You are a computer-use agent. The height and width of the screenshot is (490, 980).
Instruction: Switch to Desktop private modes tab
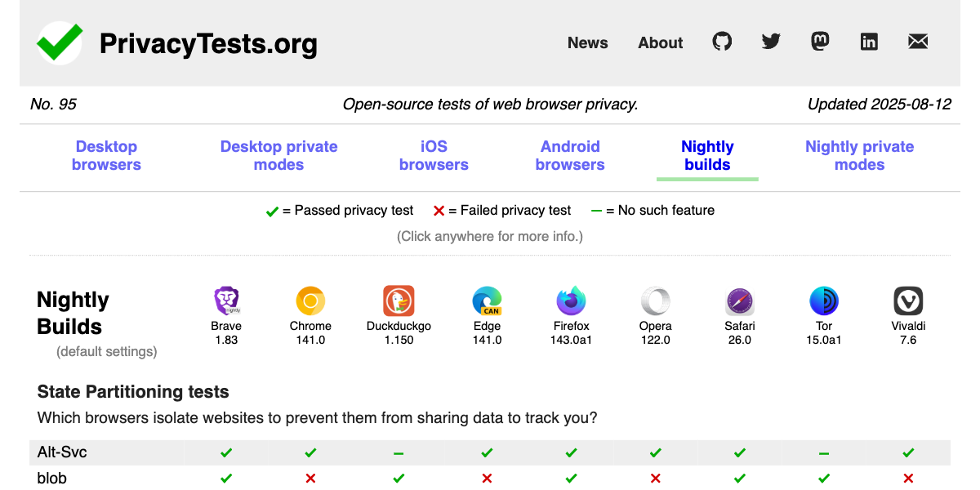[x=278, y=155]
